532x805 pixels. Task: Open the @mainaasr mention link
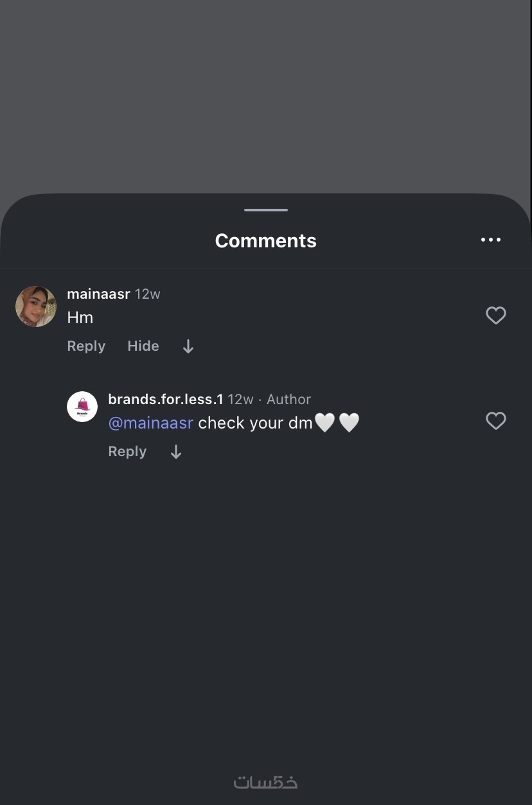tap(151, 423)
